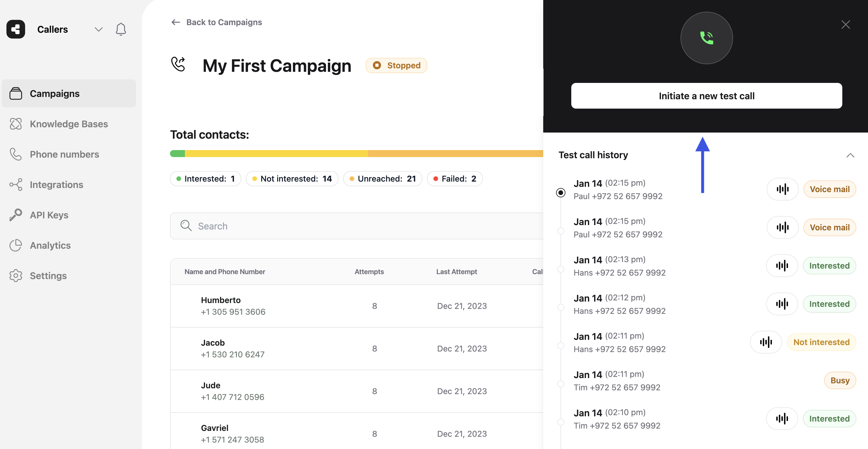Image resolution: width=868 pixels, height=449 pixels.
Task: Click the search magnifier icon
Action: [186, 226]
